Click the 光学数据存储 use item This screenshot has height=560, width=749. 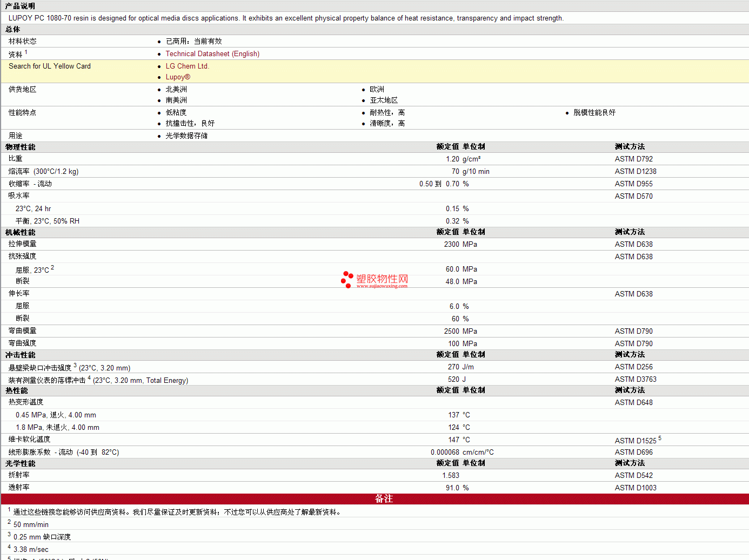[186, 136]
